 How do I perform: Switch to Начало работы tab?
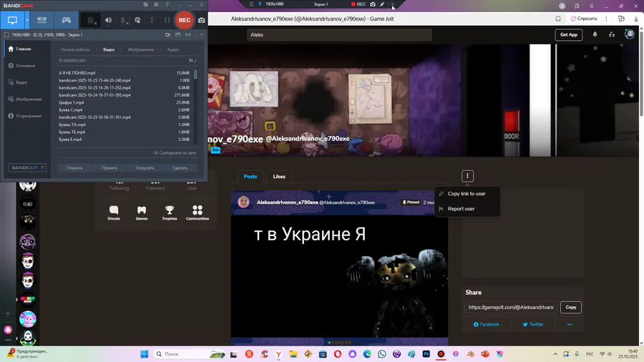tap(74, 49)
